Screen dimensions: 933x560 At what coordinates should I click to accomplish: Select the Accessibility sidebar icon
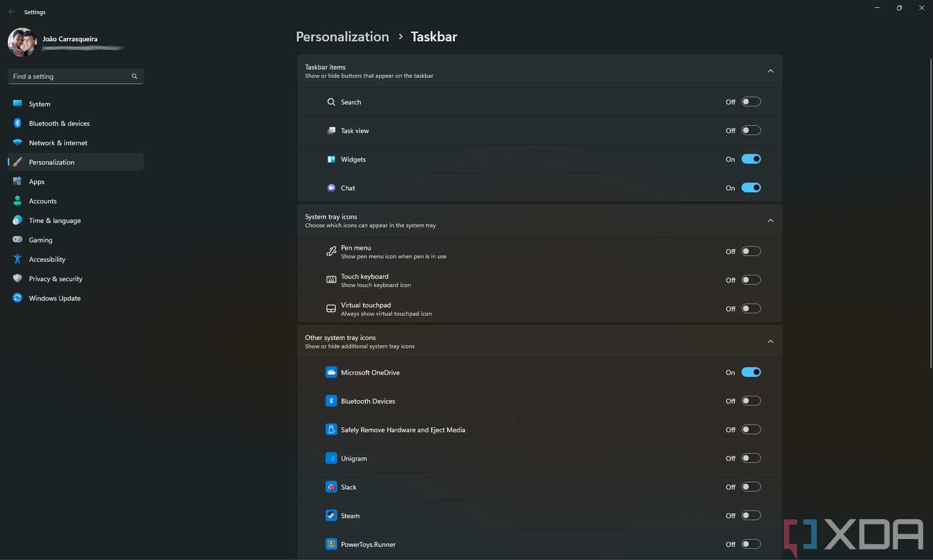(x=17, y=259)
